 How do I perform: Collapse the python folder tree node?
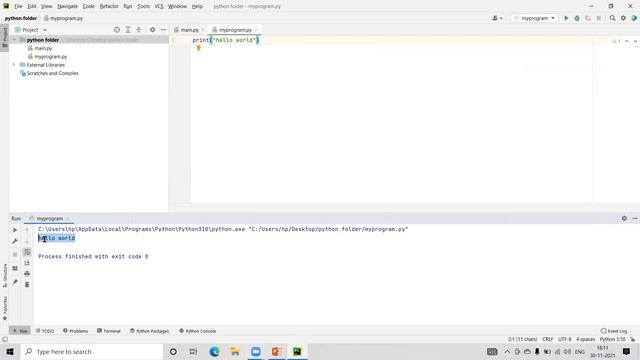15,40
